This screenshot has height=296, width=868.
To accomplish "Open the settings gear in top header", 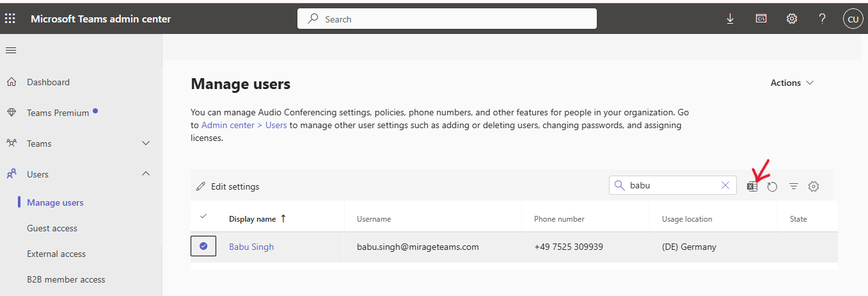I will point(792,19).
